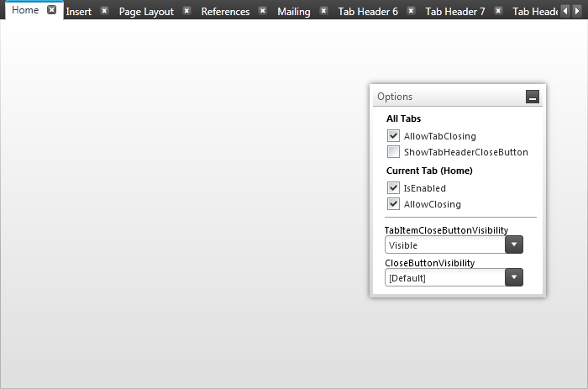The height and width of the screenshot is (389, 588).
Task: Open the Page Layout tab
Action: 146,12
